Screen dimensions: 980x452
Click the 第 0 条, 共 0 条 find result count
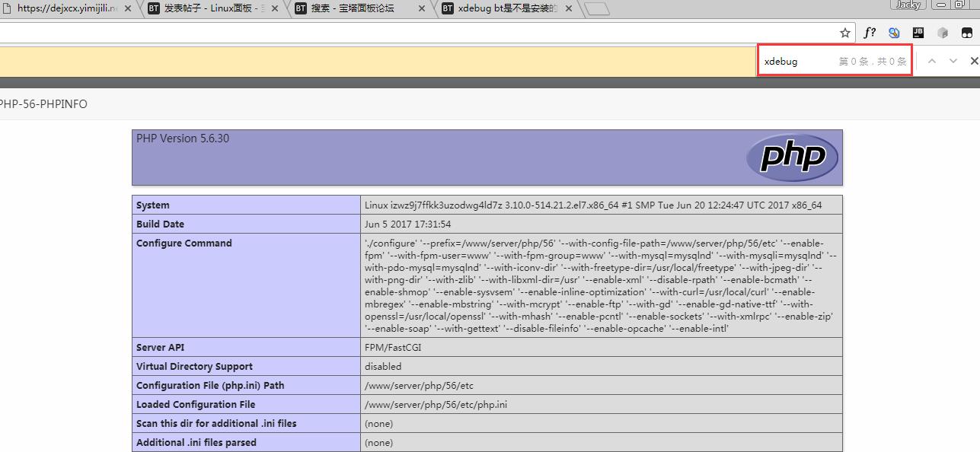[873, 61]
